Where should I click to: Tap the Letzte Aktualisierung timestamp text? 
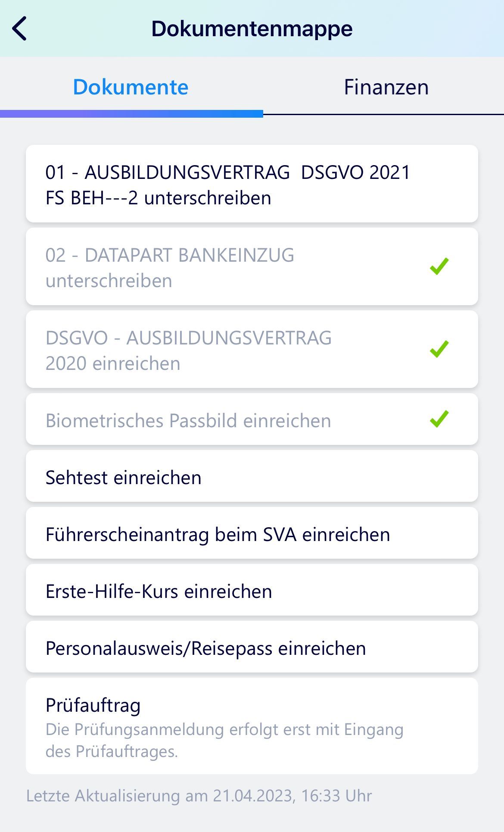pos(199,795)
